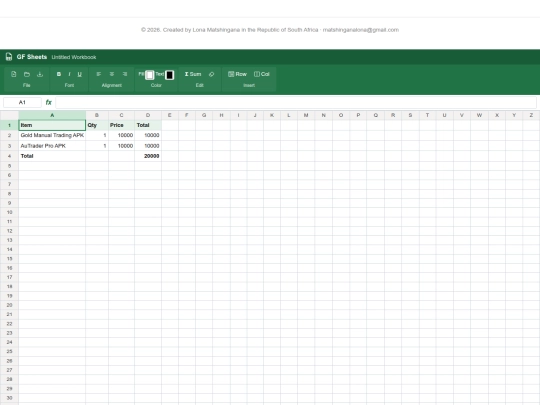The image size is (540, 405).
Task: Select Price cell of AuTrader Pro APK
Action: tap(121, 146)
